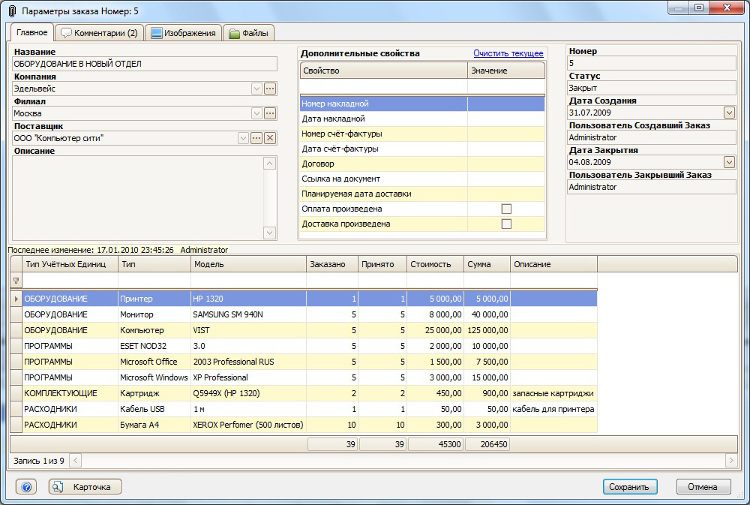750x505 pixels.
Task: Click the Название text field
Action: click(144, 64)
